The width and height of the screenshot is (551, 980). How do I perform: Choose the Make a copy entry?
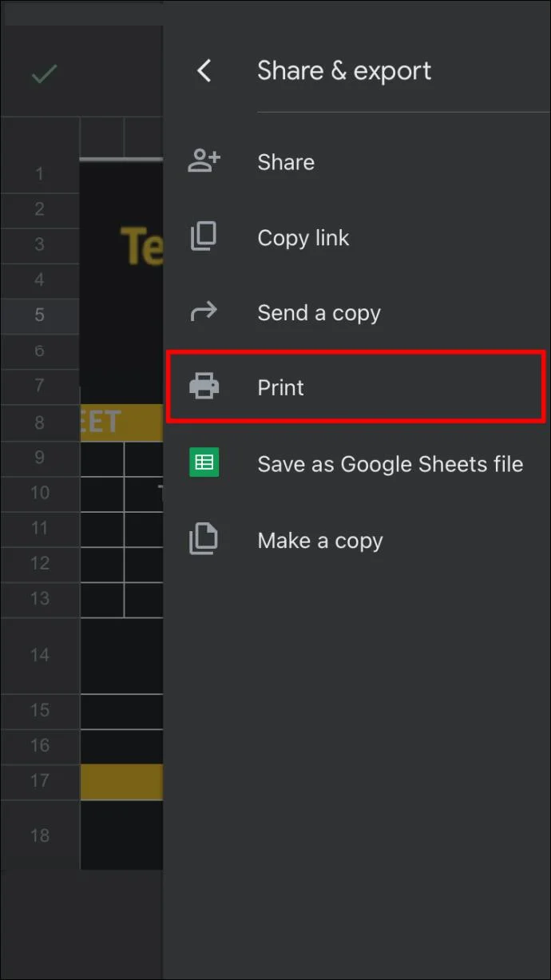tap(357, 541)
